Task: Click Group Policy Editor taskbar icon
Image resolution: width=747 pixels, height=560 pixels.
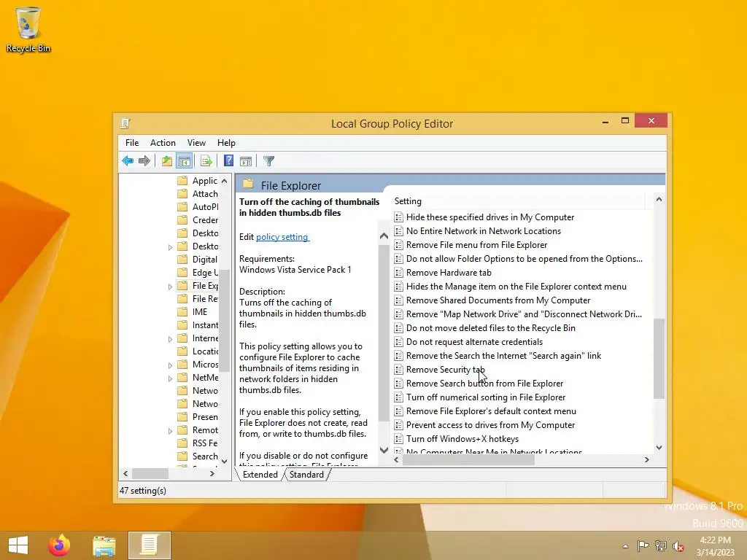Action: [x=149, y=545]
